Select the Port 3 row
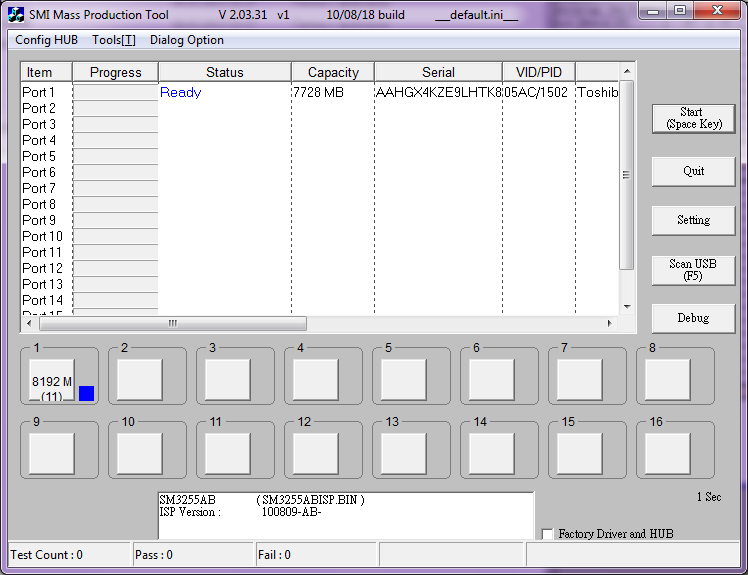Screen dimensions: 748x575 pyautogui.click(x=320, y=124)
